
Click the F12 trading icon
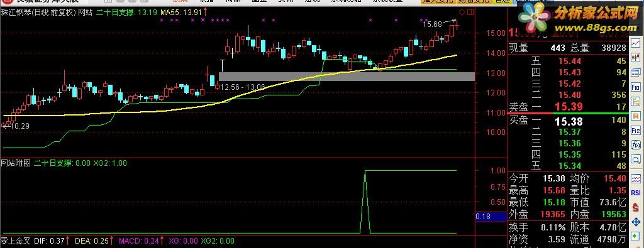(x=636, y=131)
